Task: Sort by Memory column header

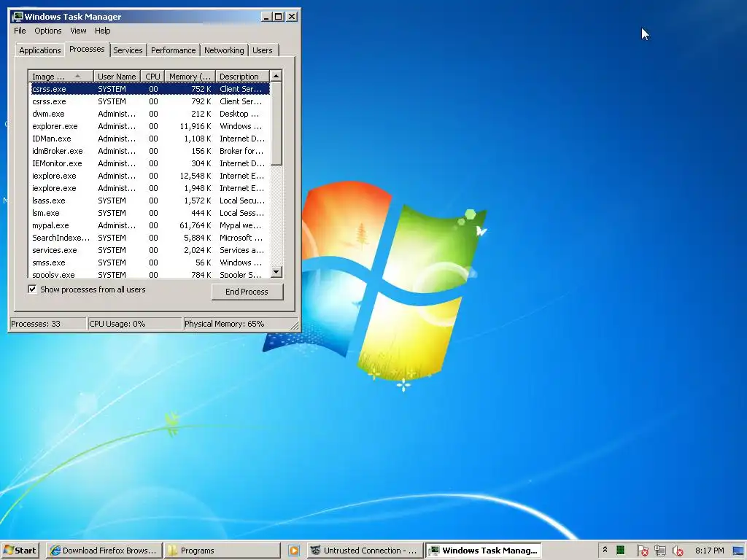Action: pos(190,76)
